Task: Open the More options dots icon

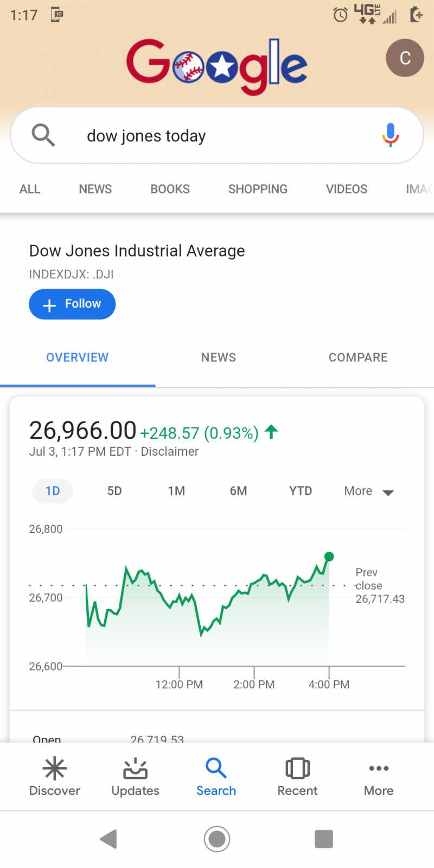Action: [x=379, y=768]
